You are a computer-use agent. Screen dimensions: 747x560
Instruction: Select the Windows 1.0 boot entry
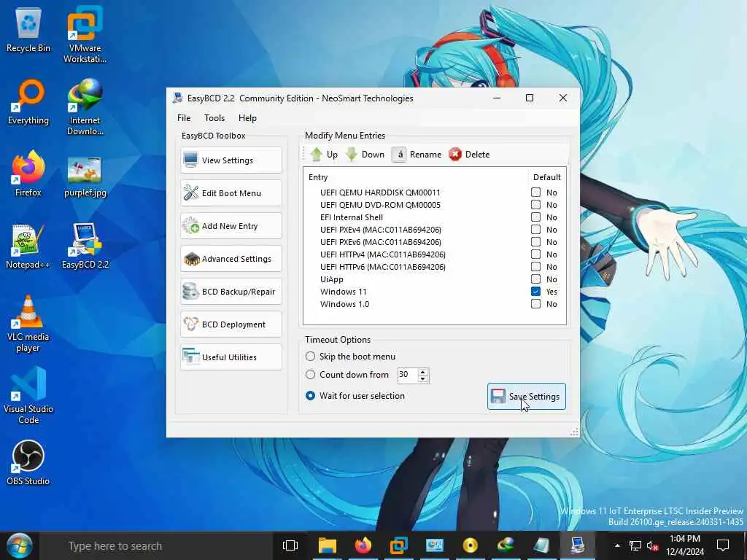(x=344, y=304)
